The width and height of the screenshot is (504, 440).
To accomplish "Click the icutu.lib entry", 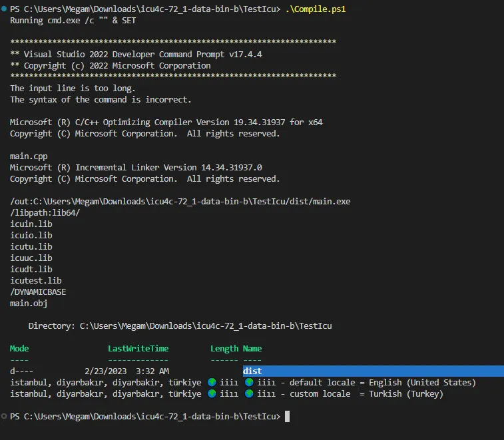I will (31, 246).
